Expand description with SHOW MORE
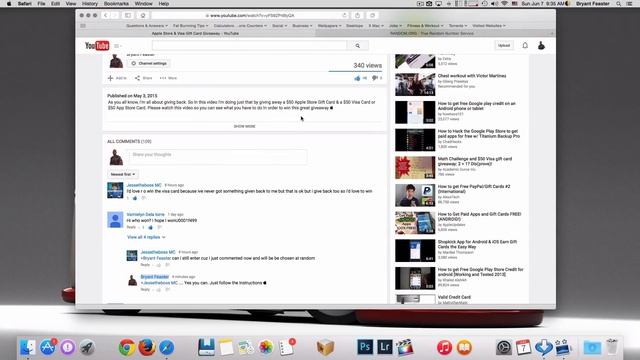Screen dimensions: 640x360 [x=244, y=127]
